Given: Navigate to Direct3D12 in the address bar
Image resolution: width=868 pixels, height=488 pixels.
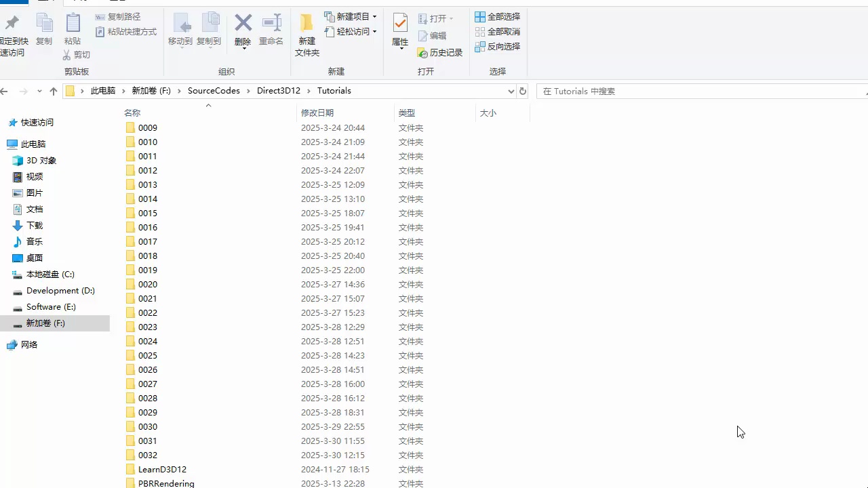Looking at the screenshot, I should tap(278, 90).
